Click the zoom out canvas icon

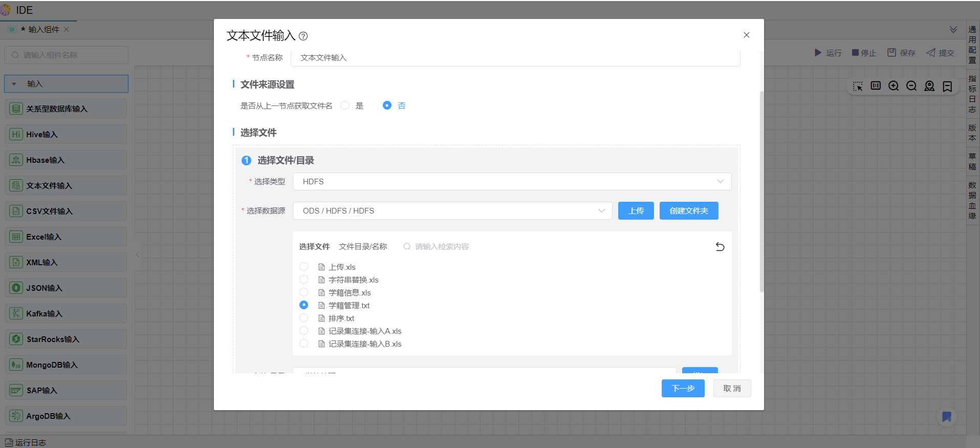coord(911,86)
